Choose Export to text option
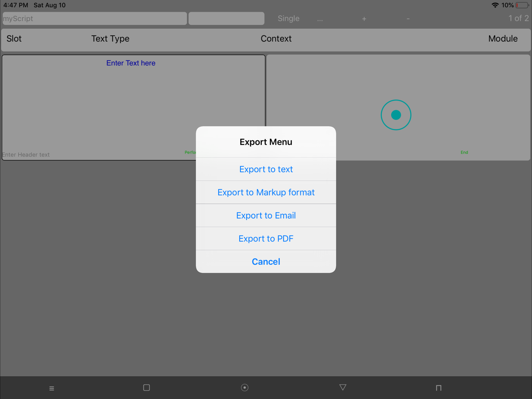The width and height of the screenshot is (532, 399). [x=266, y=169]
